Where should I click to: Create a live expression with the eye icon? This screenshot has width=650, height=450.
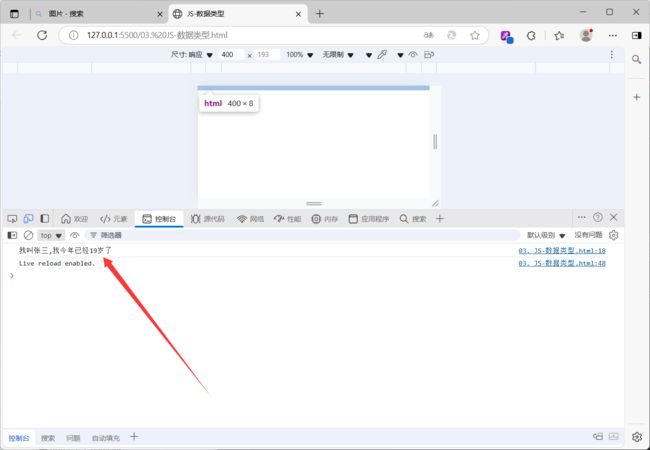75,235
